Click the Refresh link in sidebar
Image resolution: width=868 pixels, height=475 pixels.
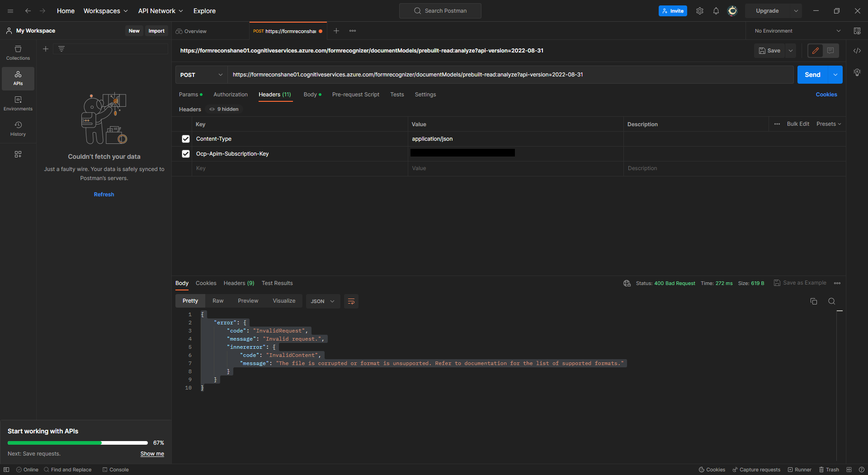click(104, 194)
